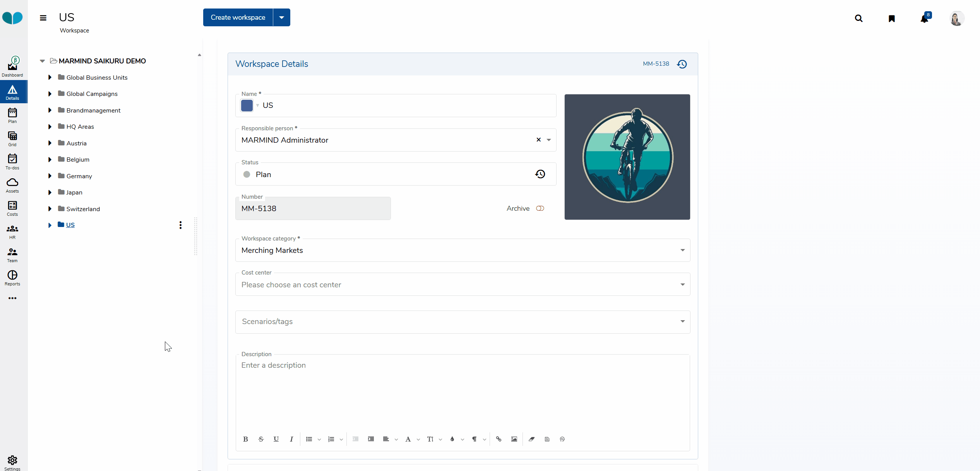Viewport: 980px width, 471px height.
Task: Open the Workspace category dropdown
Action: (682, 250)
